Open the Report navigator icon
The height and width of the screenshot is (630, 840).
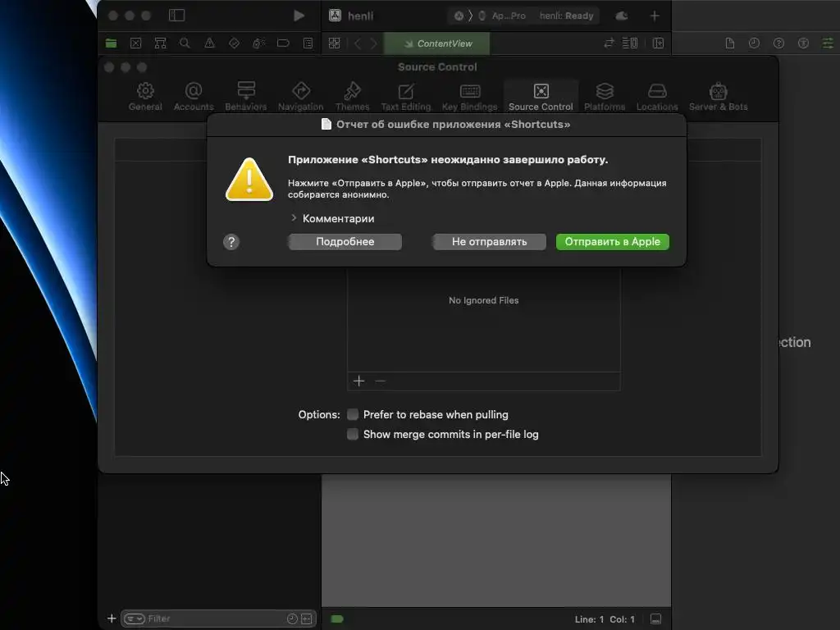[x=308, y=43]
